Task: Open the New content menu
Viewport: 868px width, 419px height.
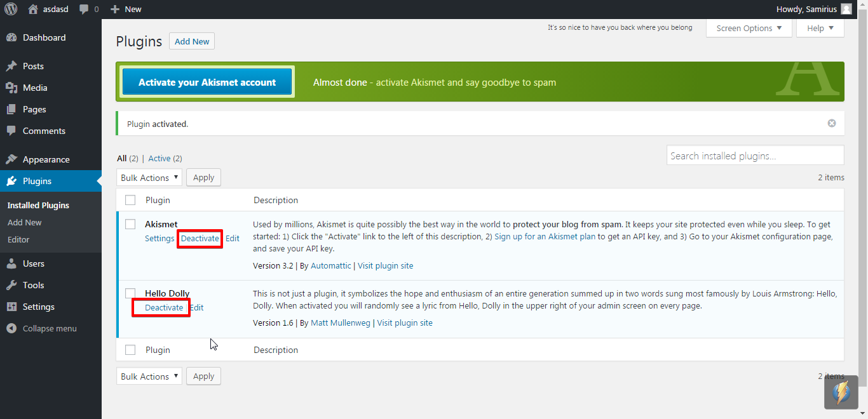Action: (126, 9)
